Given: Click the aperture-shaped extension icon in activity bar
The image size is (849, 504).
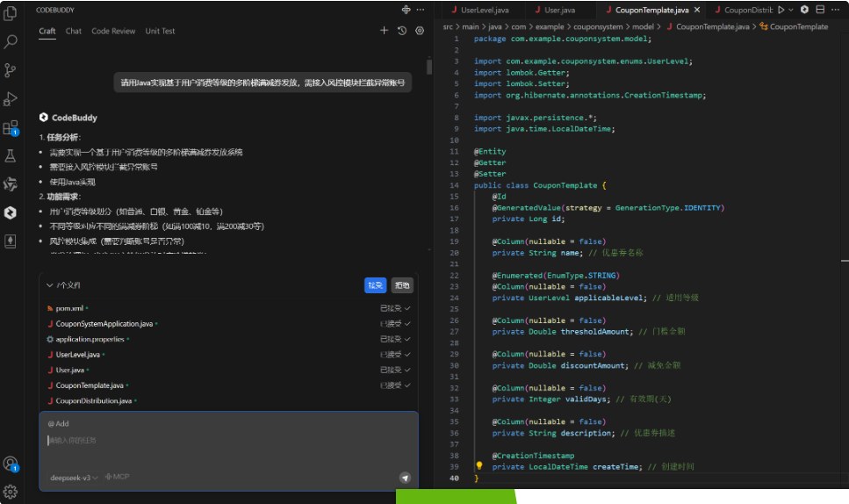Looking at the screenshot, I should pos(11,184).
